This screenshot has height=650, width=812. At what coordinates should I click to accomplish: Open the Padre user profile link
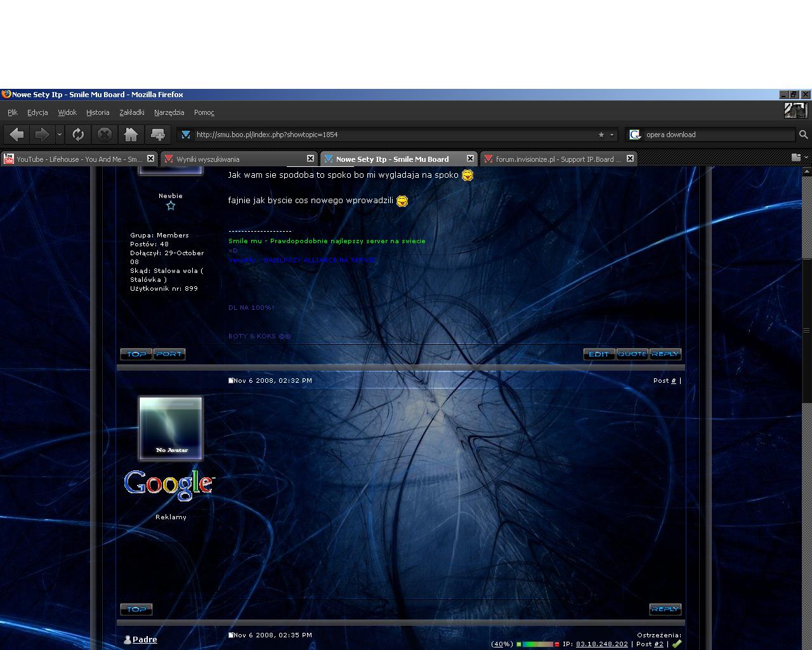tap(145, 640)
